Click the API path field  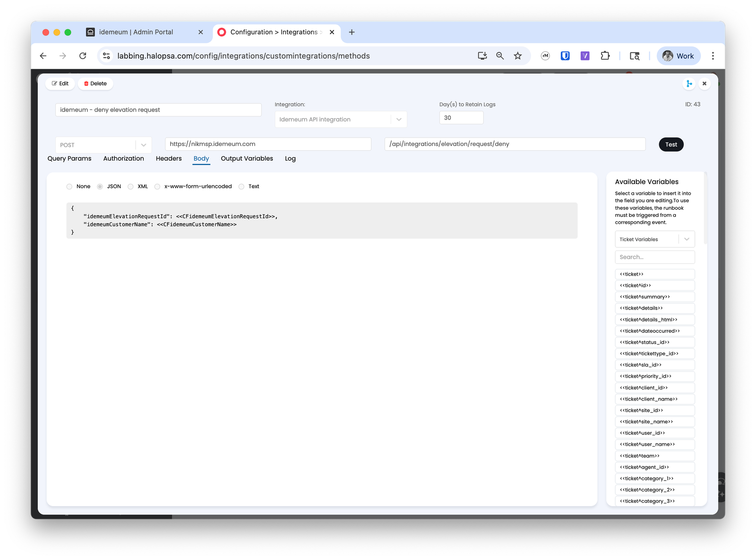coord(515,144)
